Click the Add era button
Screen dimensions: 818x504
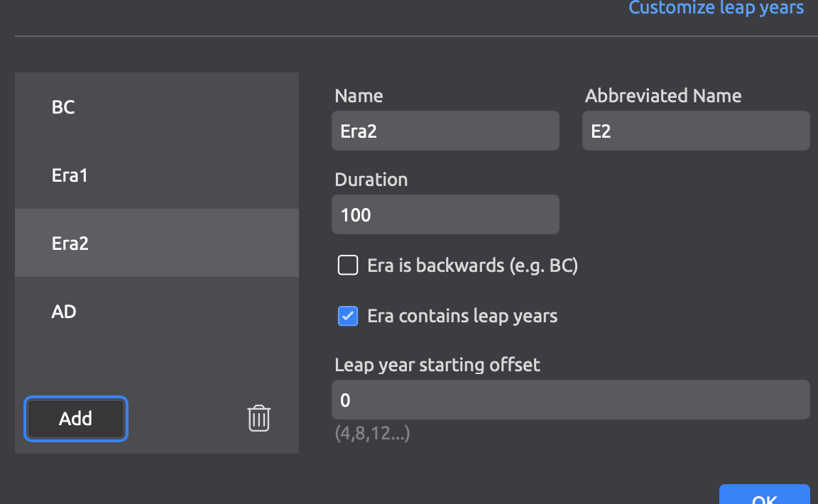pos(76,418)
